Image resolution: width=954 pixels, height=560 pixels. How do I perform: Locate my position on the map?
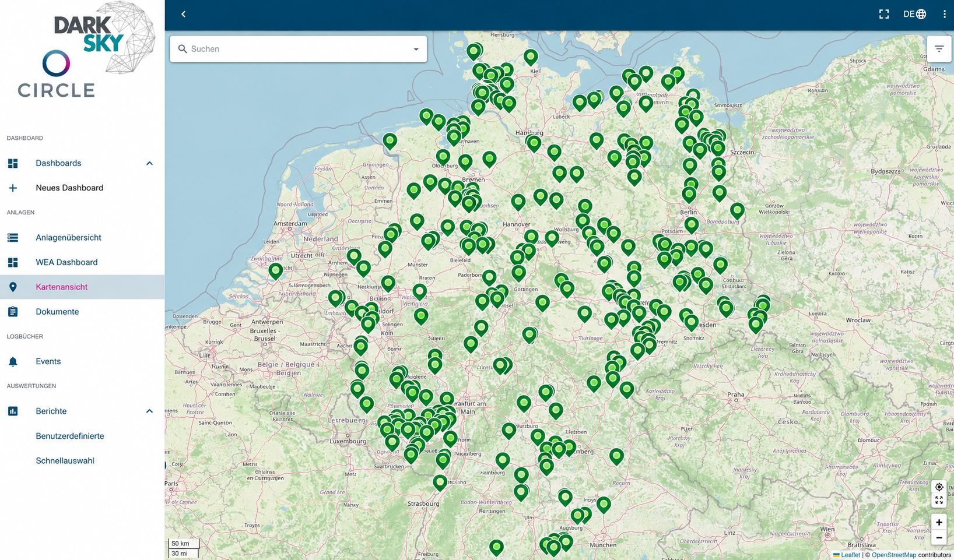(x=939, y=487)
